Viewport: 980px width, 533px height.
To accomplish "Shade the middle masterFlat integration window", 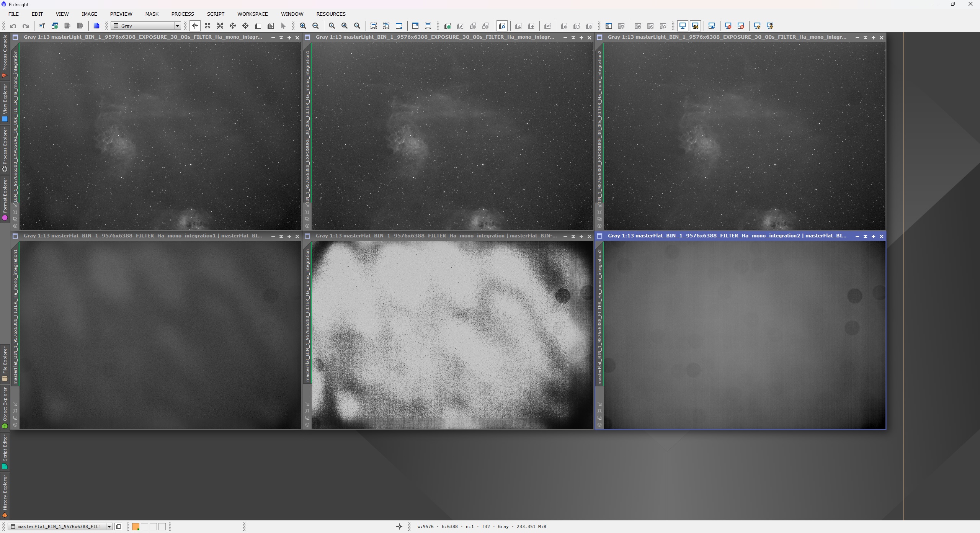I will point(573,236).
